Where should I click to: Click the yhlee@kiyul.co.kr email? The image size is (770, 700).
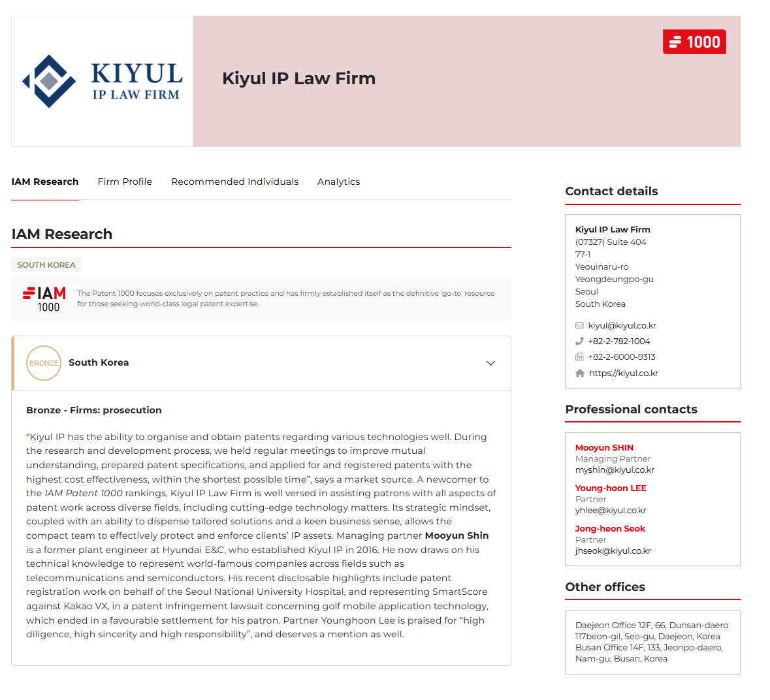611,511
